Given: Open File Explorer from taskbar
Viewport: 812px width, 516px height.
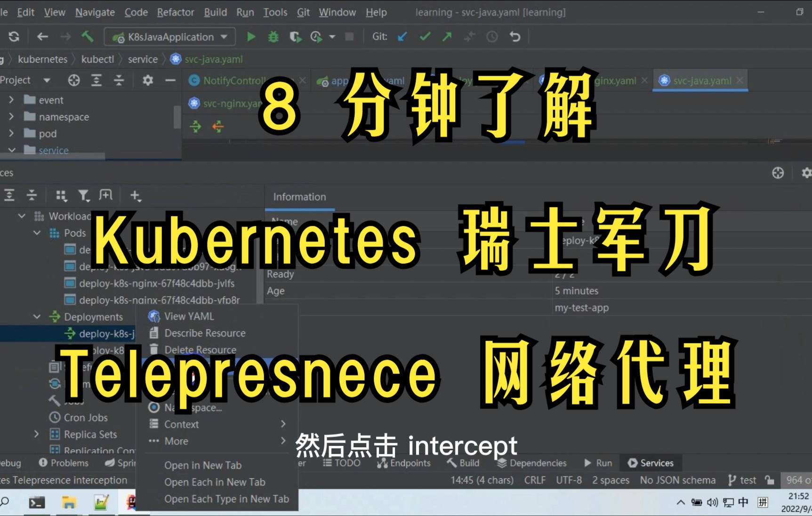Looking at the screenshot, I should pyautogui.click(x=69, y=502).
